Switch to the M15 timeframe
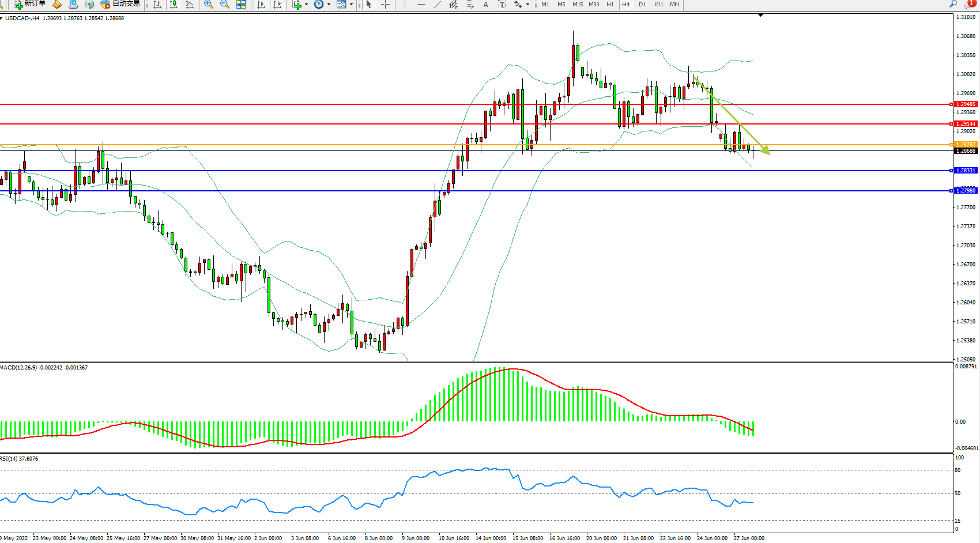 (x=577, y=5)
